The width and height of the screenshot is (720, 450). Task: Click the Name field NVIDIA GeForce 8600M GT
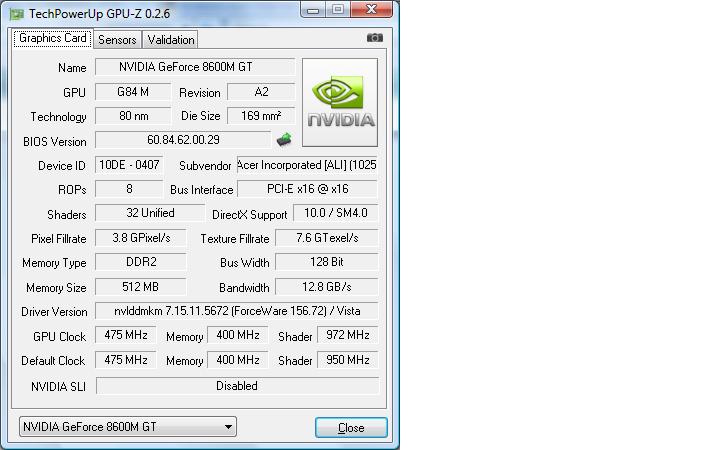[195, 67]
